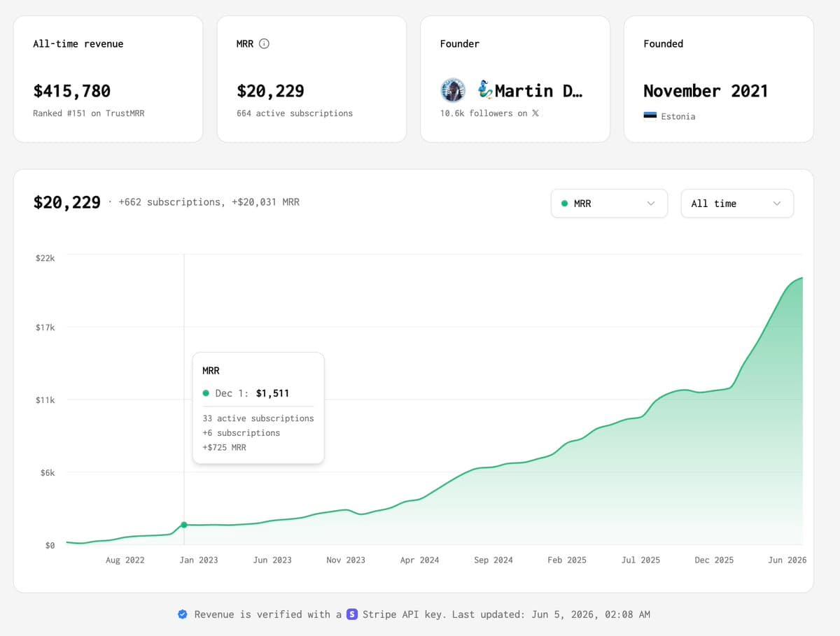
Task: Click the MRR title inside tooltip
Action: click(x=211, y=371)
